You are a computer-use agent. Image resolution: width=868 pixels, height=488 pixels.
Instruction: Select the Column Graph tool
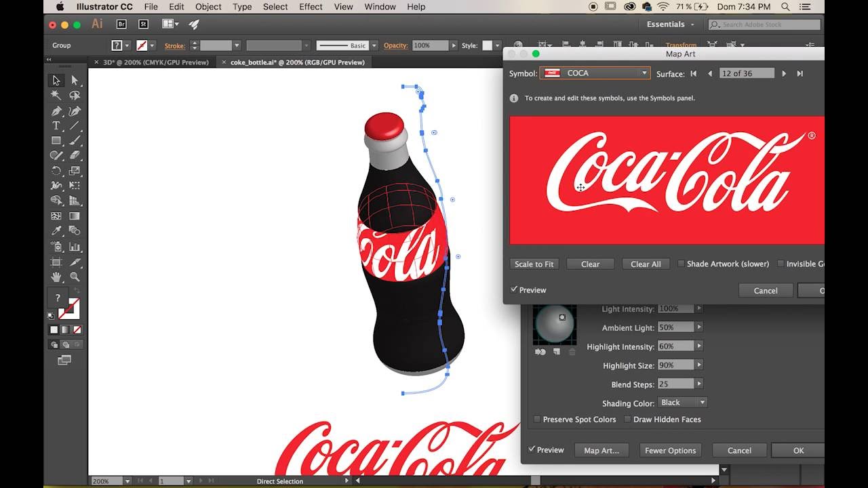pos(75,247)
